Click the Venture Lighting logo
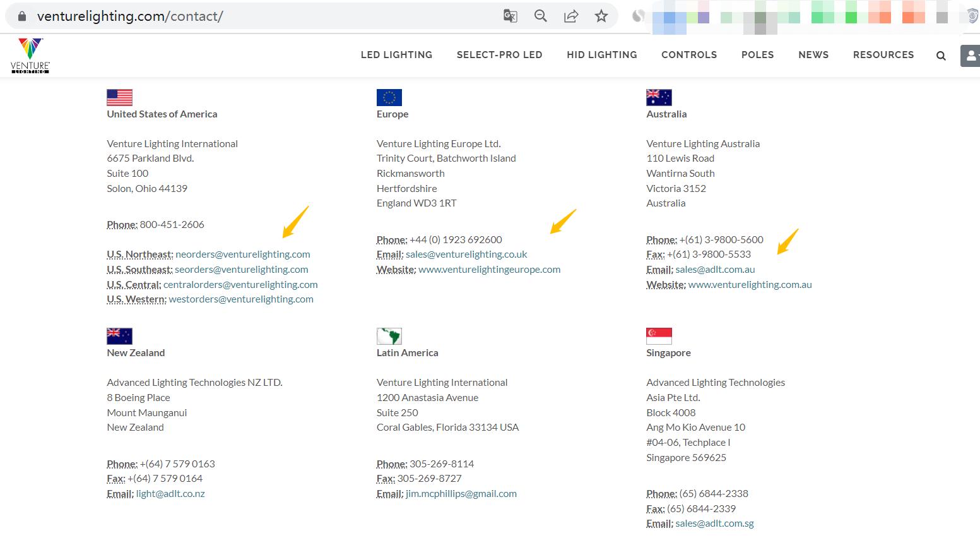 pos(30,56)
